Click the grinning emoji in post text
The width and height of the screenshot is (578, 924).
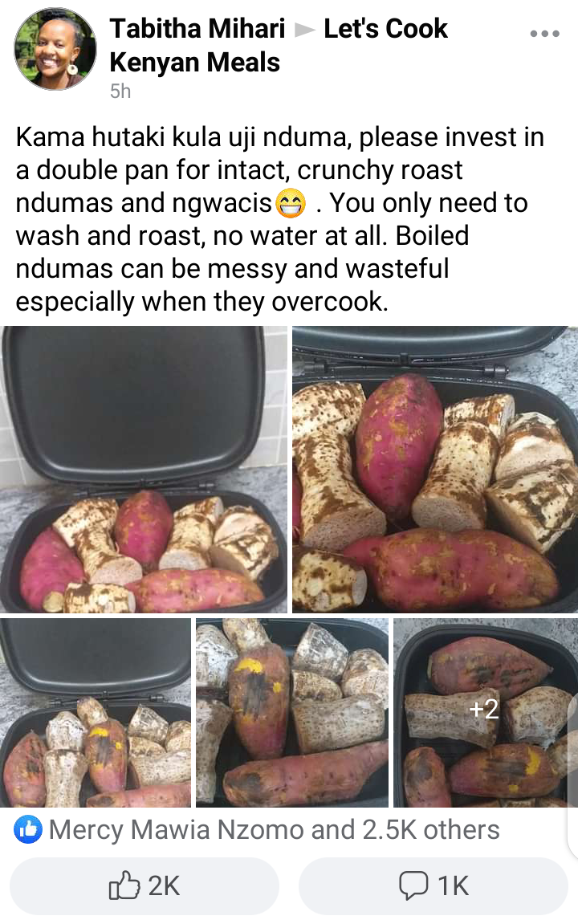tap(291, 203)
